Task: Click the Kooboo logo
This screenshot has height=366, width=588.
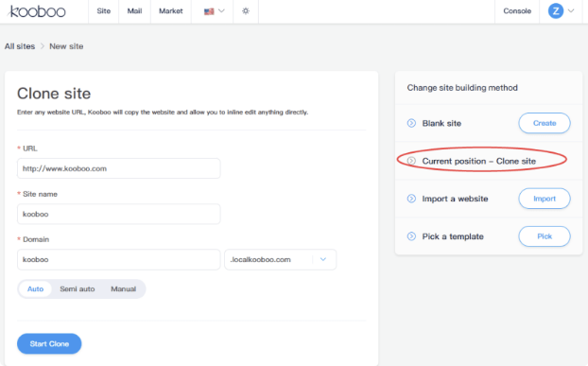Action: coord(36,11)
